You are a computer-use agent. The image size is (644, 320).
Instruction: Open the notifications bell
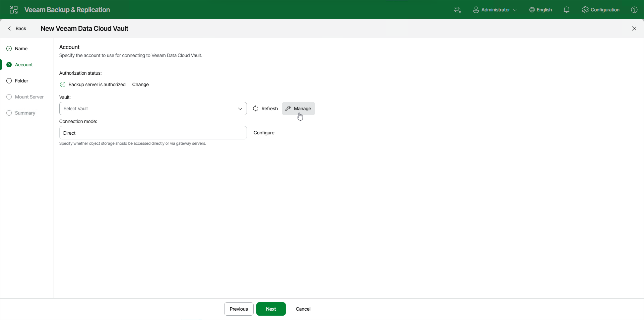(x=567, y=10)
